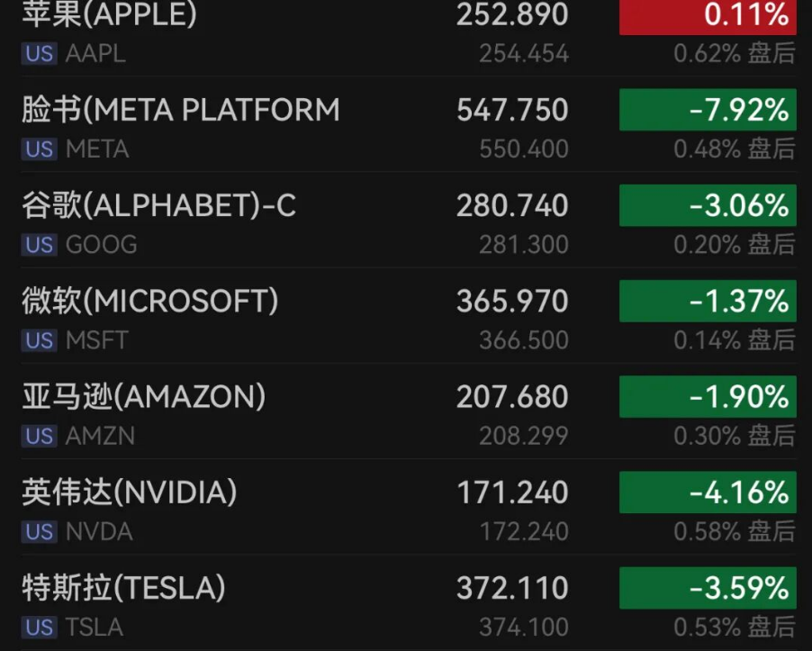Image resolution: width=812 pixels, height=651 pixels.
Task: Tap Meta's green -7.92% change badge
Action: tap(708, 110)
